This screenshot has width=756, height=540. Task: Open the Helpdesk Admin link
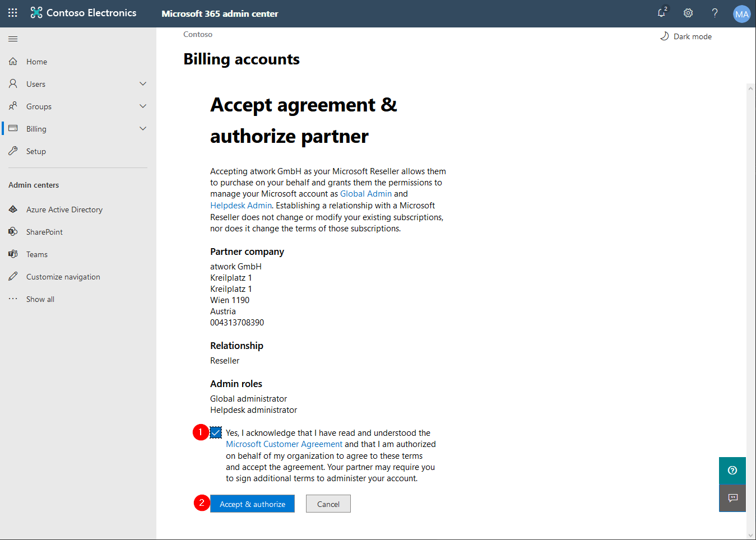click(241, 206)
